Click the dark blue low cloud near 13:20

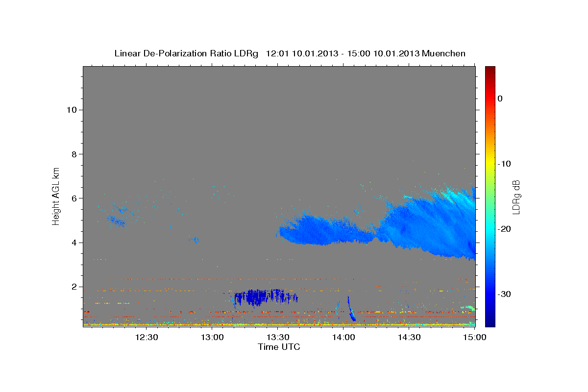pyautogui.click(x=265, y=297)
